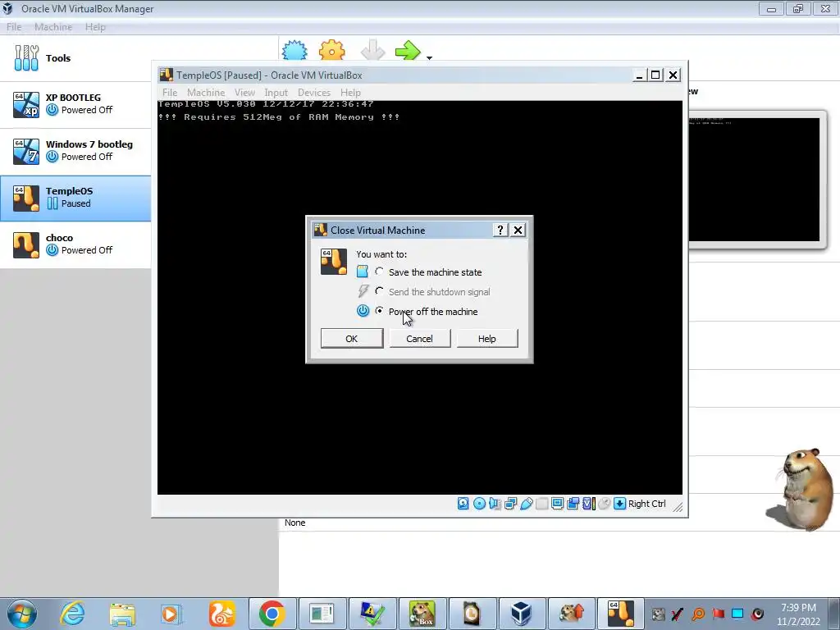
Task: Click the Discard down-arrow icon in Manager toolbar
Action: click(x=372, y=51)
